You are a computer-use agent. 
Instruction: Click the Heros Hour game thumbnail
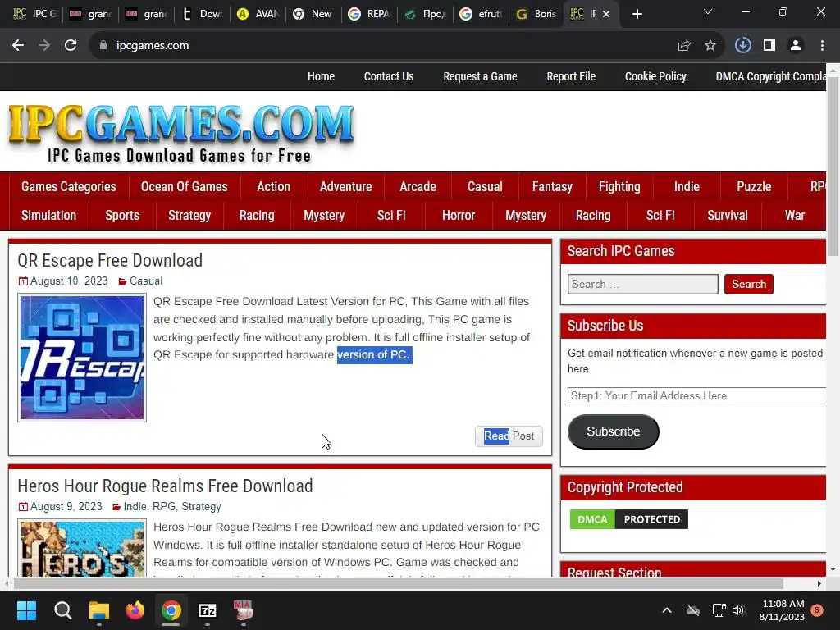tap(82, 548)
